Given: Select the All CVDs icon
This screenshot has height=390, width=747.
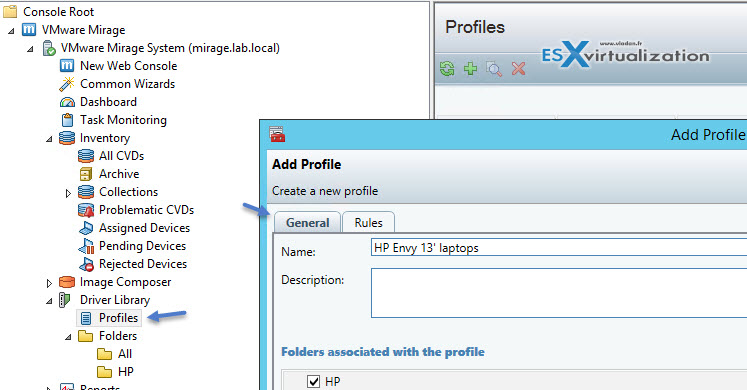Looking at the screenshot, I should point(86,156).
